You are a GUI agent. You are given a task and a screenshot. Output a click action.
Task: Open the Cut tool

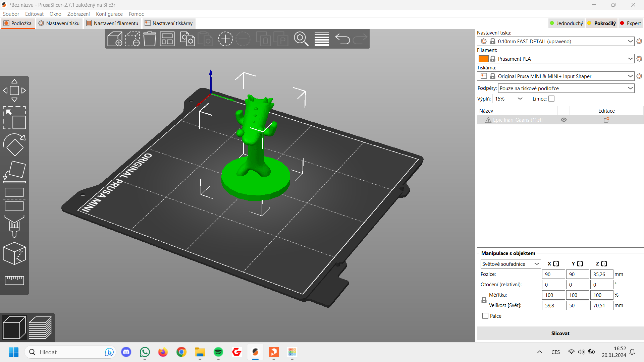(x=14, y=199)
